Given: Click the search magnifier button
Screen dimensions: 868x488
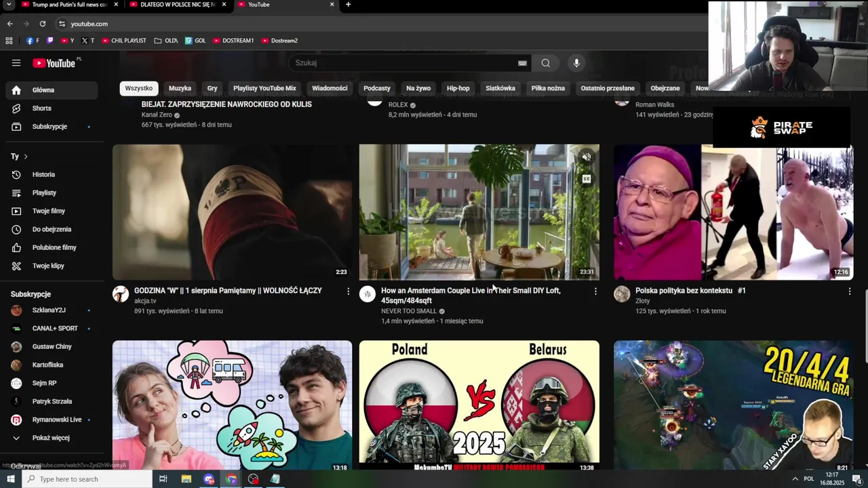Looking at the screenshot, I should tap(545, 63).
